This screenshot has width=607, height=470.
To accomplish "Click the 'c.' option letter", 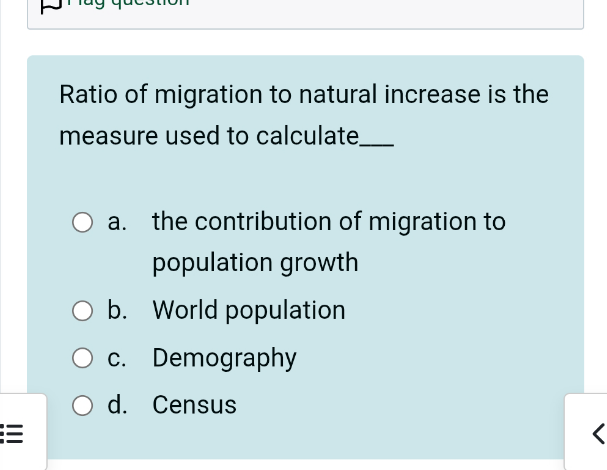I will coord(117,358).
